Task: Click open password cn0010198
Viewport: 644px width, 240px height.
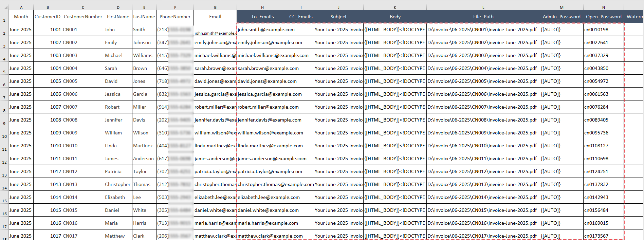Action: pos(604,30)
